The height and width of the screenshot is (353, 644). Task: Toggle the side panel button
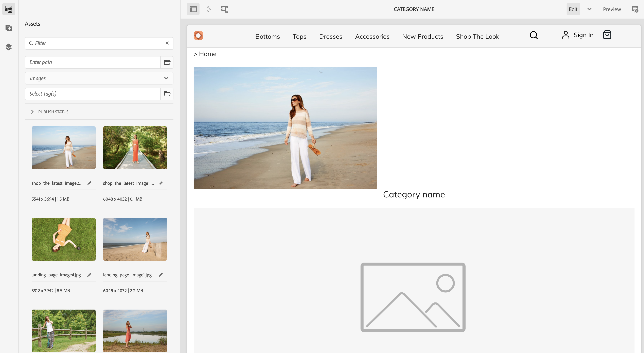click(x=193, y=9)
